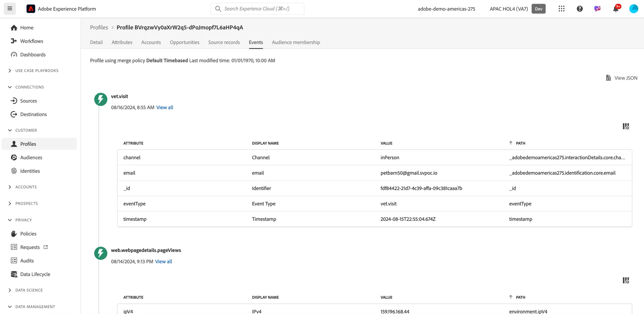The image size is (644, 314).
Task: Open Policies in the sidebar
Action: pyautogui.click(x=28, y=234)
